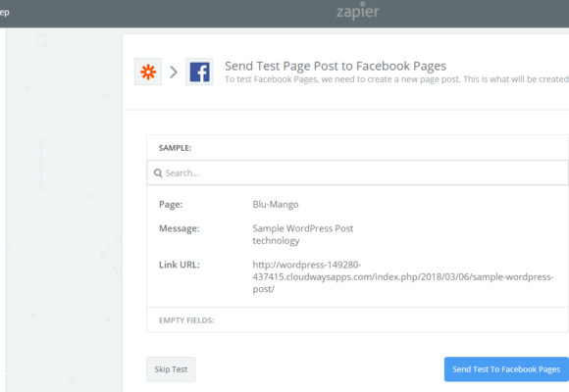This screenshot has width=569, height=392.
Task: Click the Message field label
Action: (180, 228)
